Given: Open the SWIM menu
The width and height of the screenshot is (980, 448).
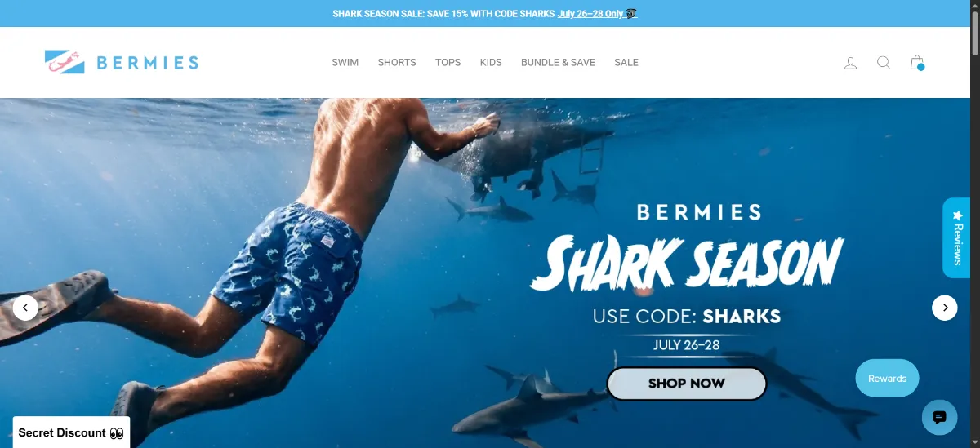Looking at the screenshot, I should tap(345, 63).
